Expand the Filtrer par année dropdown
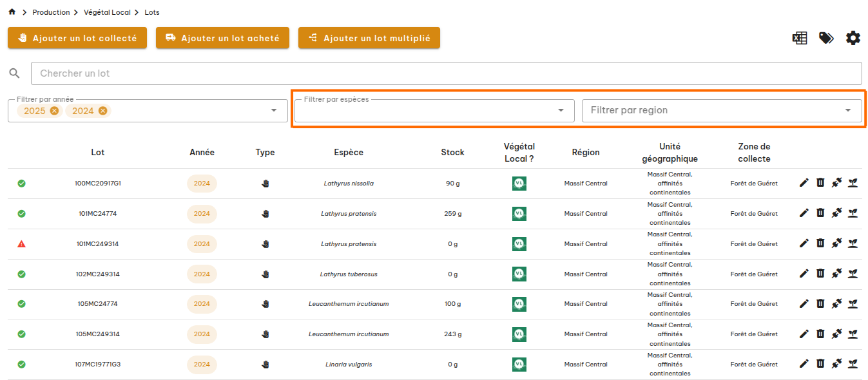868x380 pixels. tap(275, 111)
